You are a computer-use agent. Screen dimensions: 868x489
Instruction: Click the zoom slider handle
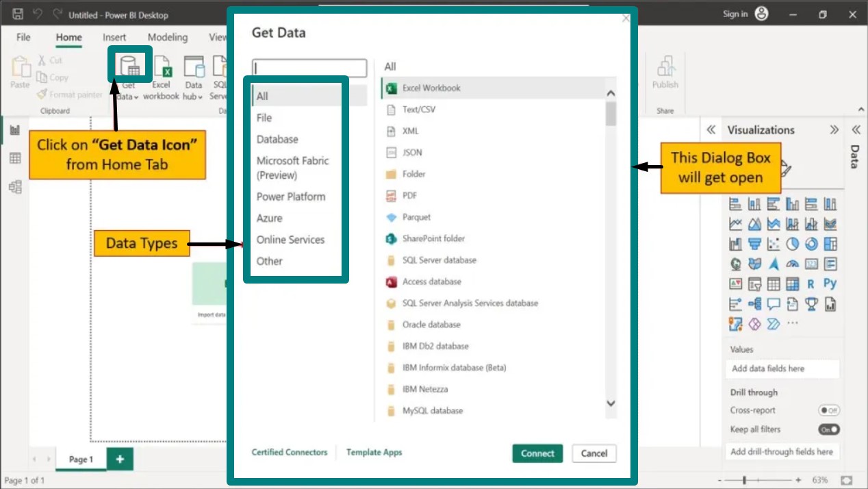744,480
